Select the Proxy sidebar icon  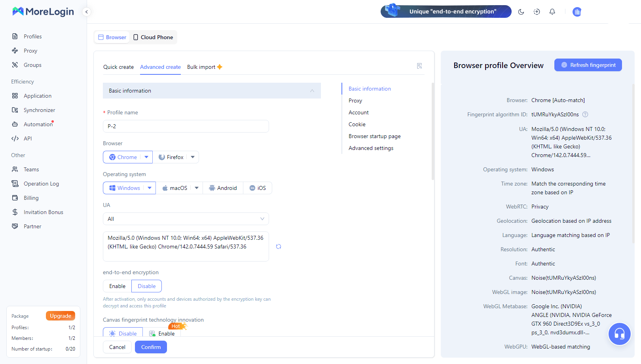tap(29, 50)
